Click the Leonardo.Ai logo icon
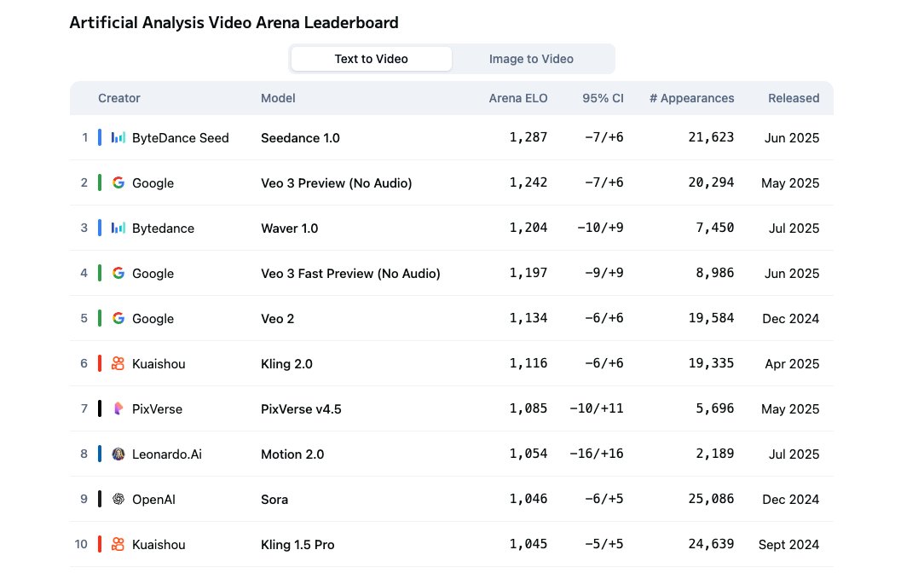 118,454
